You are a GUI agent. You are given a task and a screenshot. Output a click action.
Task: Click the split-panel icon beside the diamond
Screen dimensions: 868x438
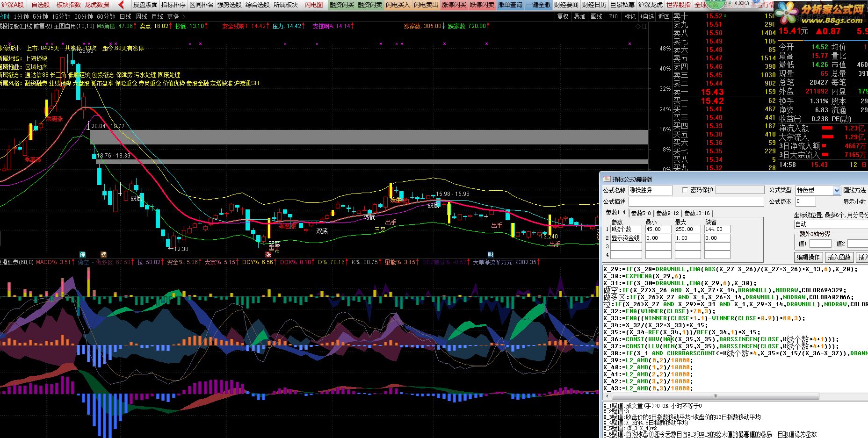tap(645, 27)
